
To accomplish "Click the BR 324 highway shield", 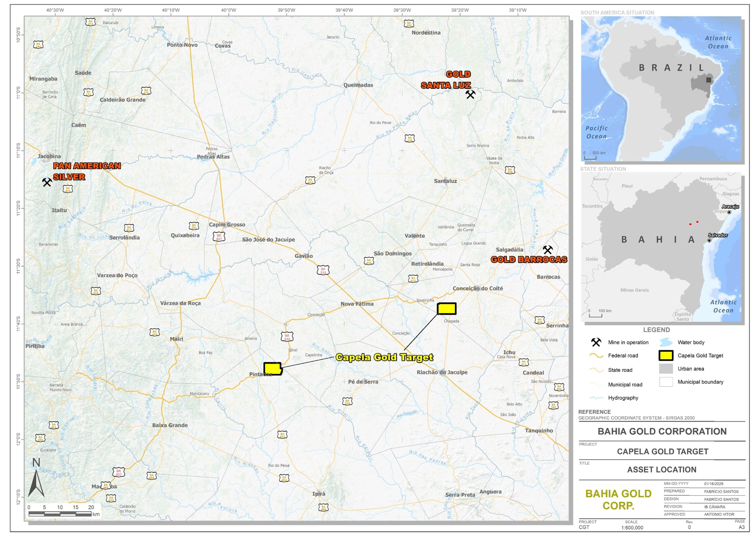I will (x=323, y=270).
